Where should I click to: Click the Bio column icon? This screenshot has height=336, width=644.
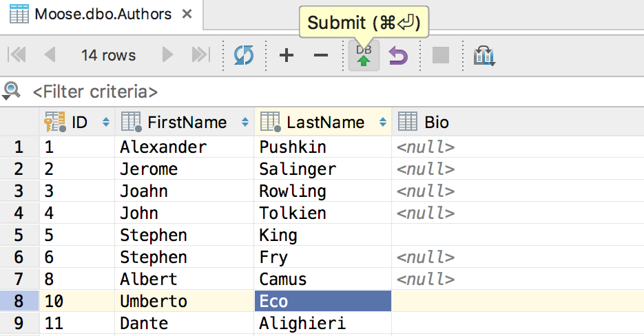[x=408, y=122]
